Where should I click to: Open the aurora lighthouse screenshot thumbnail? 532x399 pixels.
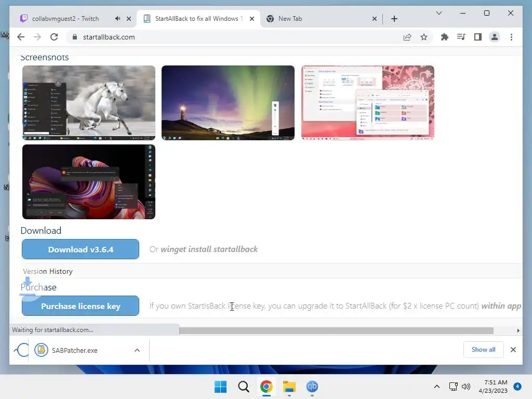(x=228, y=103)
